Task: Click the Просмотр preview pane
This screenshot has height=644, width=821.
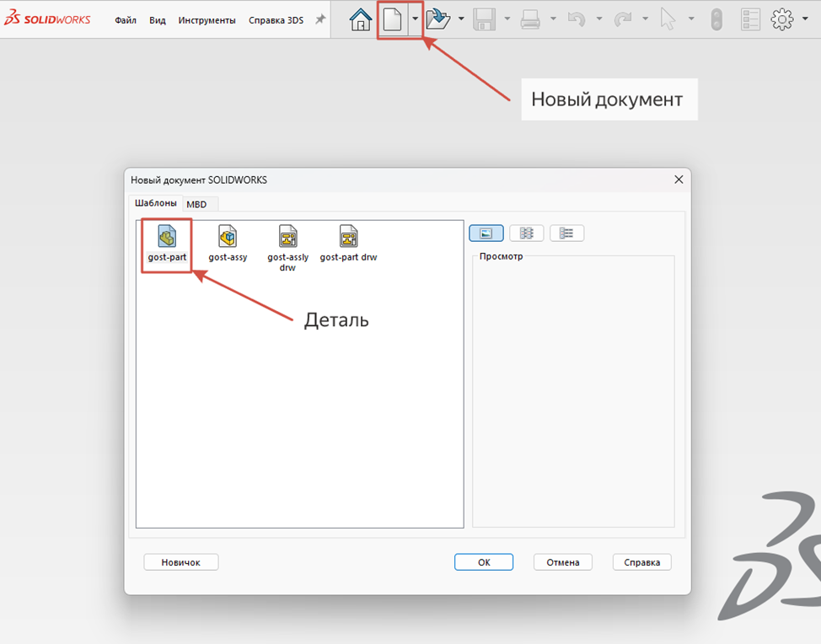Action: click(573, 392)
